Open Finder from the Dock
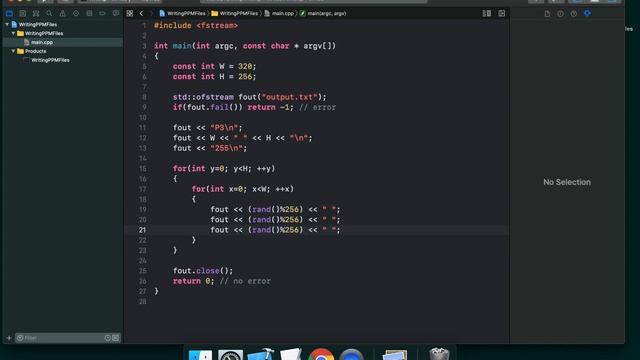 tap(200, 354)
